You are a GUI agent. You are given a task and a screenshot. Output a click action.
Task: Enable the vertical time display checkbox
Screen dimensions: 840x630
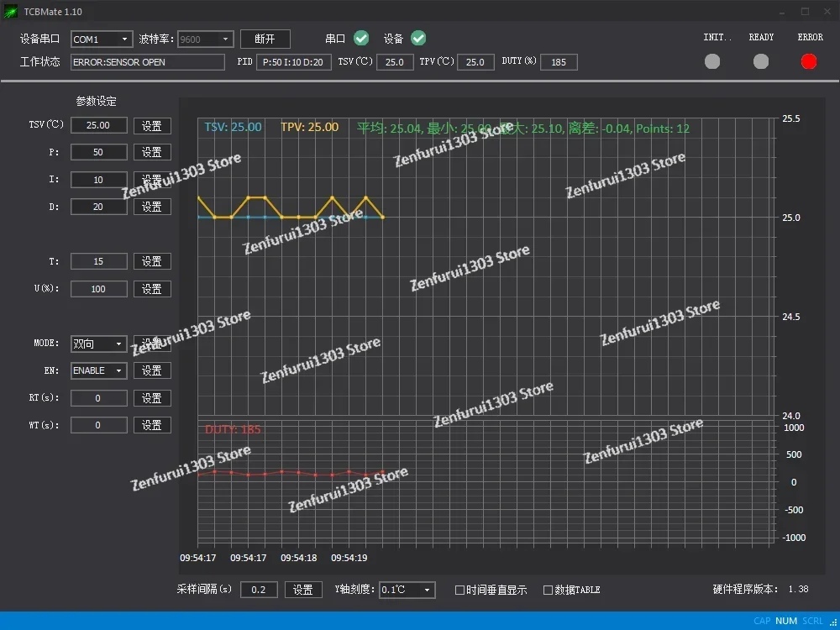click(459, 590)
